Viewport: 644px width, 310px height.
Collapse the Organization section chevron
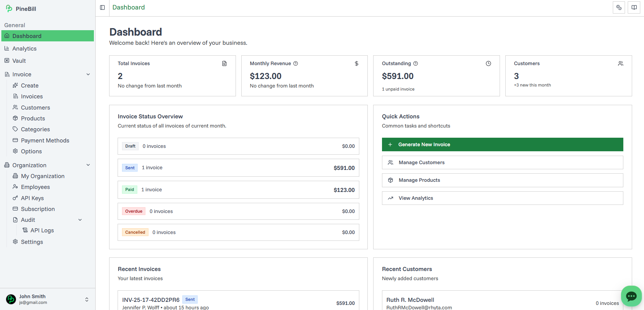88,165
